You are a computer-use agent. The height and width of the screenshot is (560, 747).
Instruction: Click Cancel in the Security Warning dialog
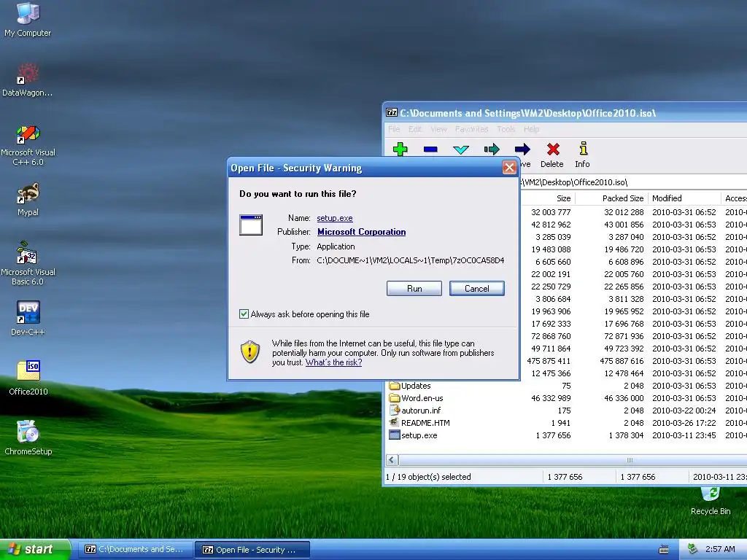477,289
